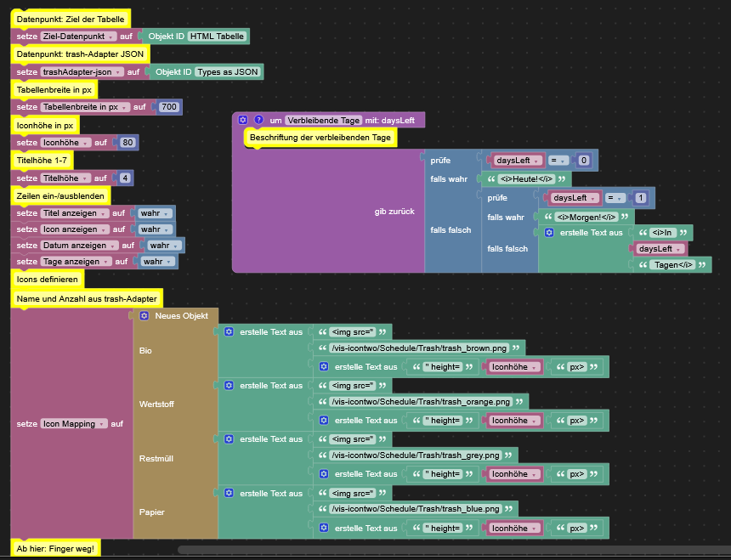Open the Icon Mapping variable dropdown

pyautogui.click(x=74, y=423)
